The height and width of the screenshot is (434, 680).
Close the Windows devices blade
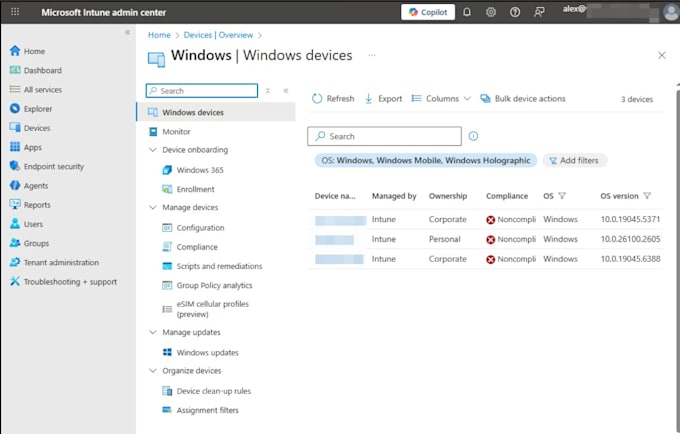coord(662,55)
